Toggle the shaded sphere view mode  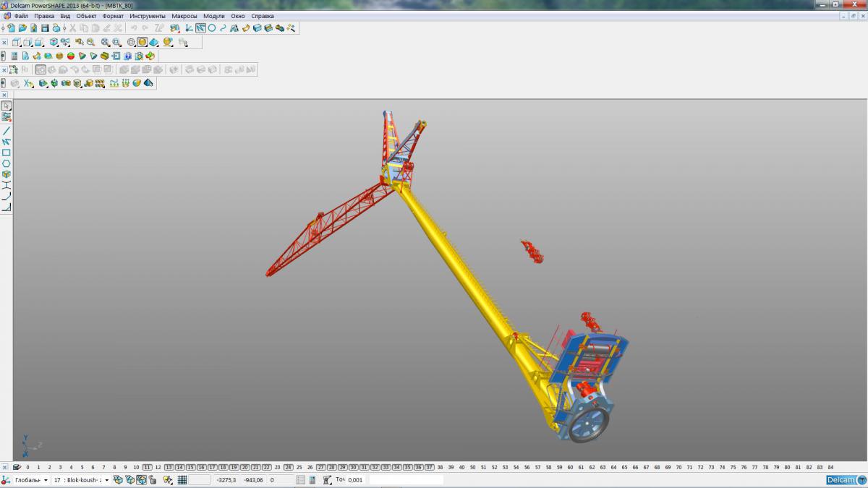(142, 42)
